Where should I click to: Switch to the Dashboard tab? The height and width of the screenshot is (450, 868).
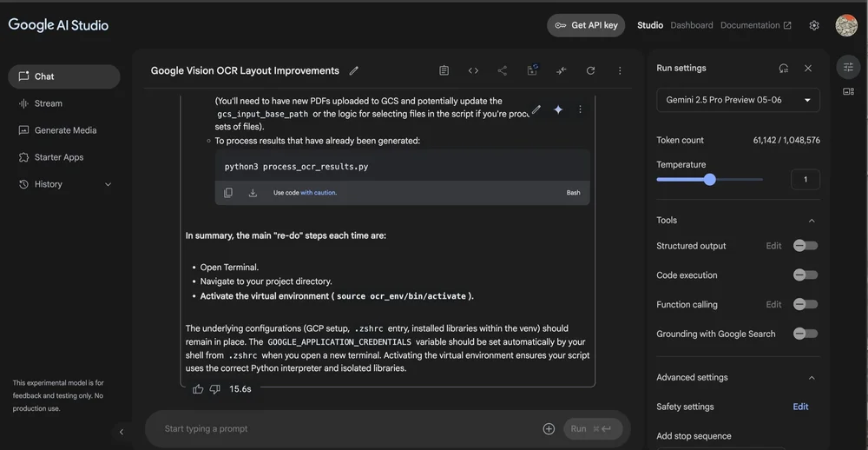click(x=692, y=25)
